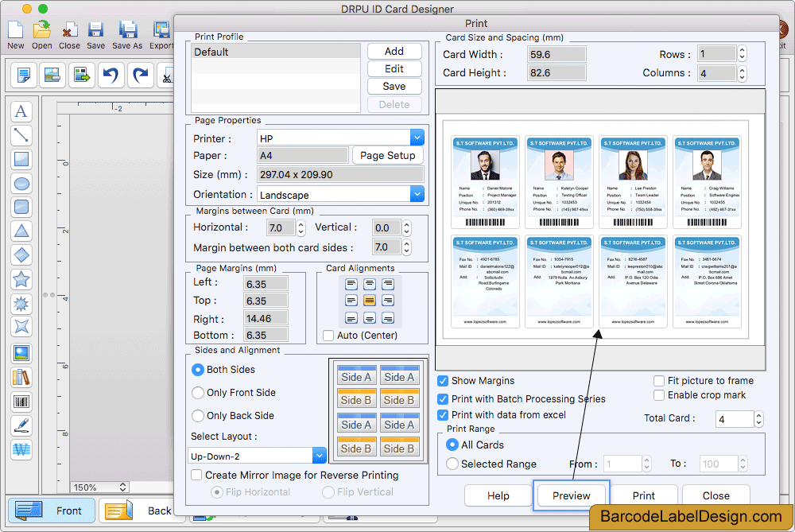Select the Line drawing tool
Viewport: 795px width, 532px height.
[x=21, y=135]
